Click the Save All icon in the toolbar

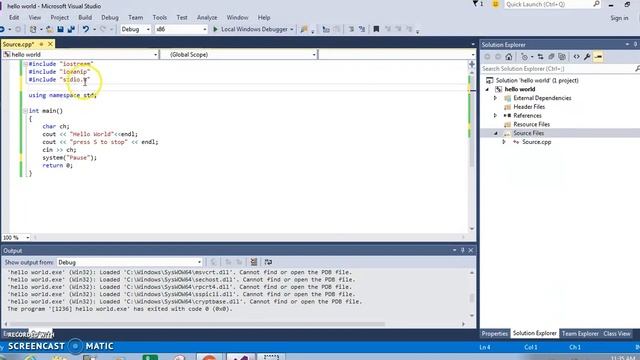(71, 29)
